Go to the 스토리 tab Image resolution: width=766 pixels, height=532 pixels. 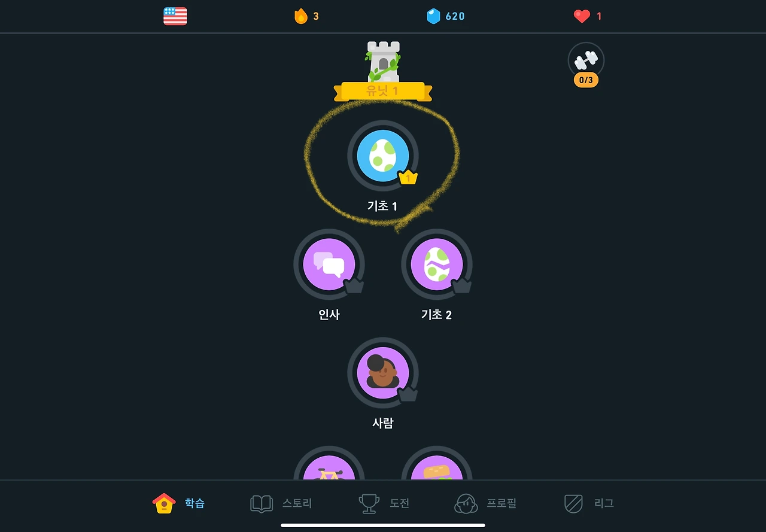pyautogui.click(x=281, y=503)
